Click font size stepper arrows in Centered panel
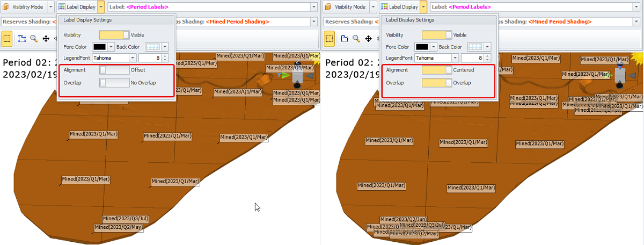Screen dimensions: 644x245 click(487, 57)
